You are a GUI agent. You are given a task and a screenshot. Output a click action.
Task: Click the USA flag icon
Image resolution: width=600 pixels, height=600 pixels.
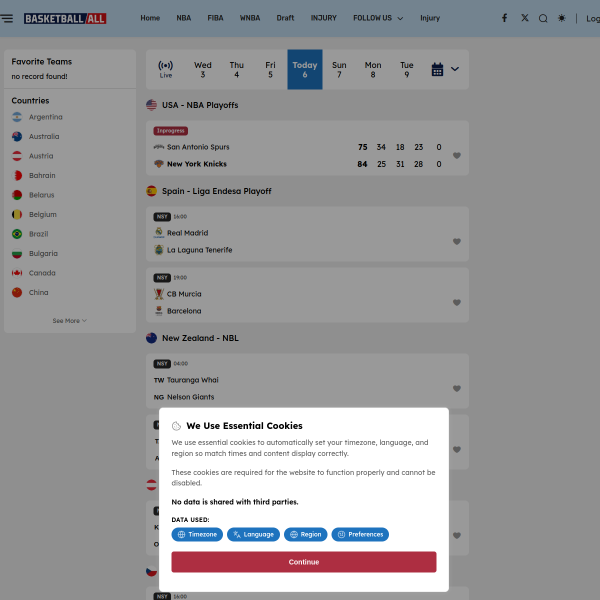tap(152, 105)
